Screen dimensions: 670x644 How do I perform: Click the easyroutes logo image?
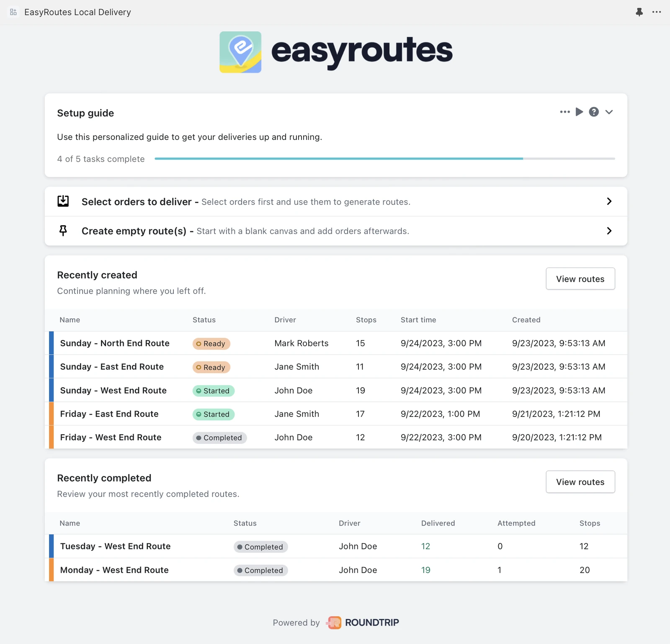pos(336,52)
